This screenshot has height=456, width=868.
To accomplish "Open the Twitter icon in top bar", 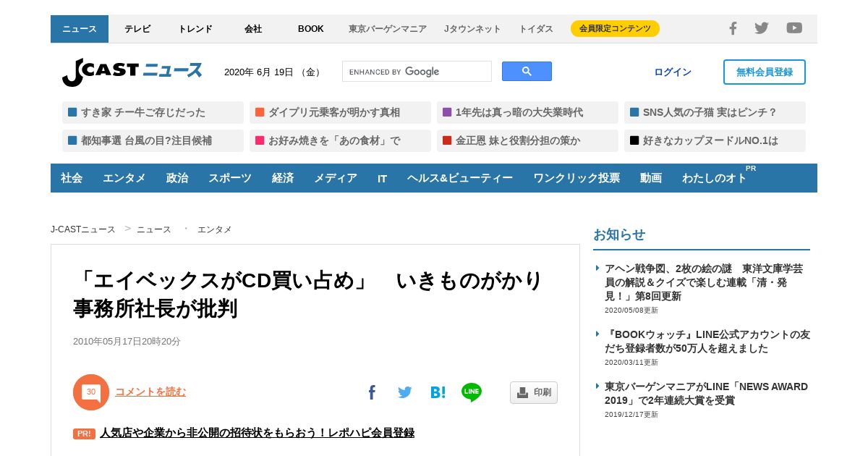I will point(762,28).
